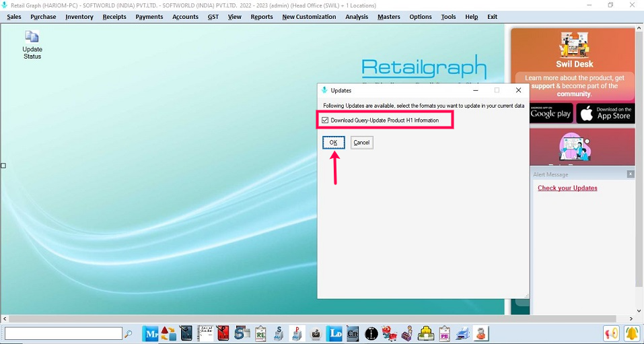
Task: Click the yellow stack over cash tray icon
Action: 426,333
